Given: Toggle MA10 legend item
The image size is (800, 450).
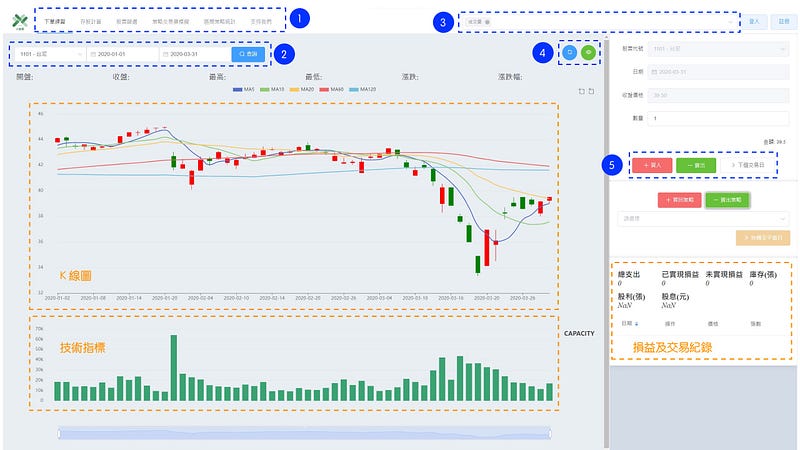Looking at the screenshot, I should click(272, 89).
